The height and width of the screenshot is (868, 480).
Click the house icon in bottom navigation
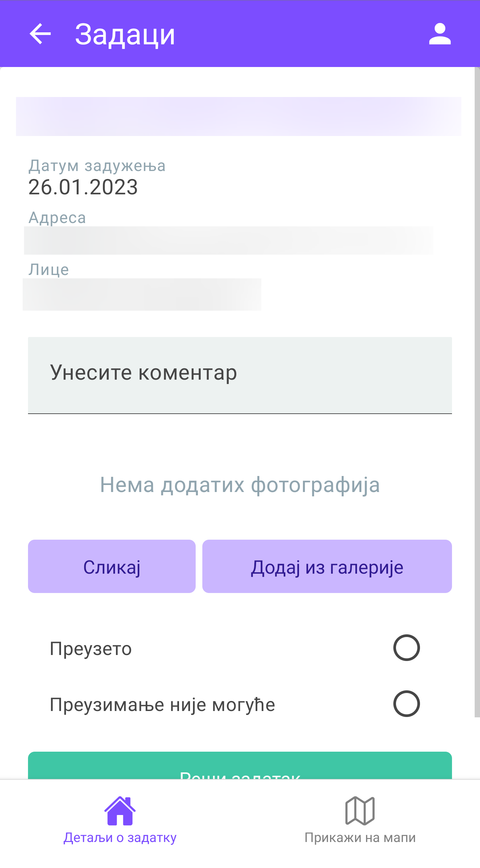(120, 811)
